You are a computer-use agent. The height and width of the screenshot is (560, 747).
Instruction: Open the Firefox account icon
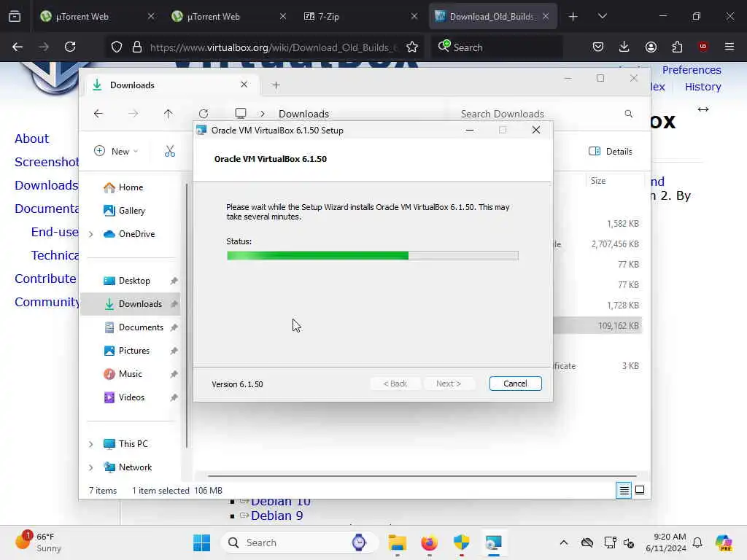coord(651,47)
